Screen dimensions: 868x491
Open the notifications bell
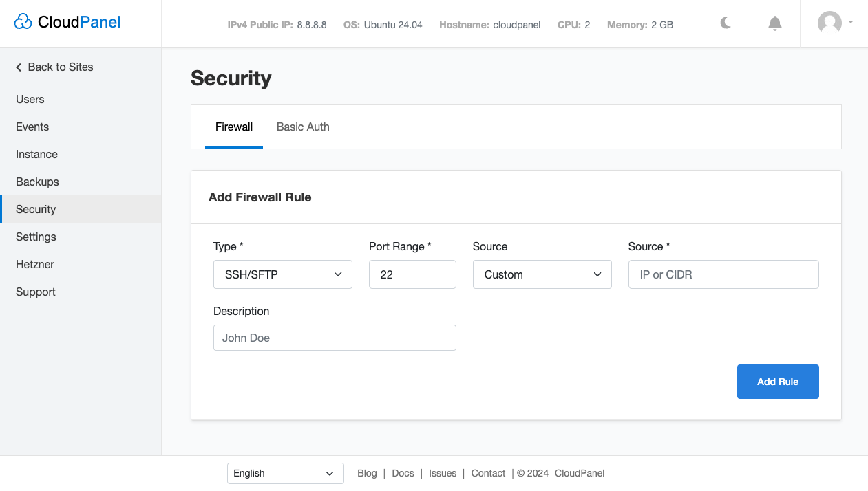[x=775, y=23]
